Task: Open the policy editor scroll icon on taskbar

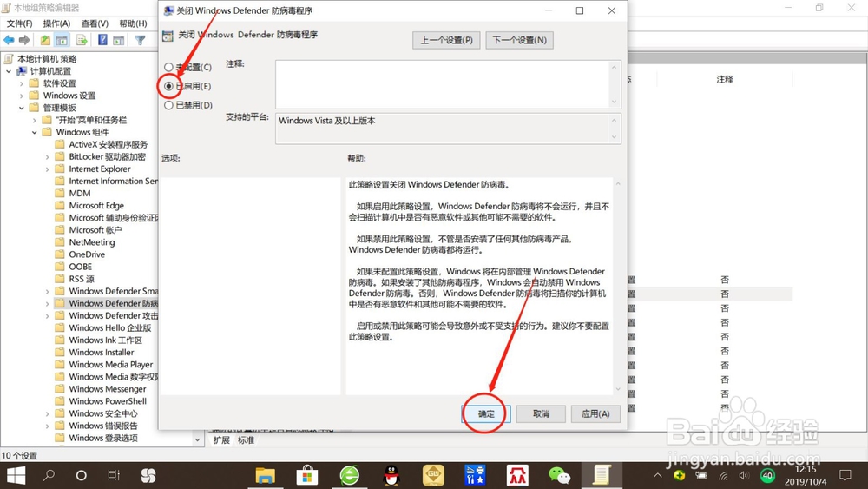Action: (x=602, y=475)
